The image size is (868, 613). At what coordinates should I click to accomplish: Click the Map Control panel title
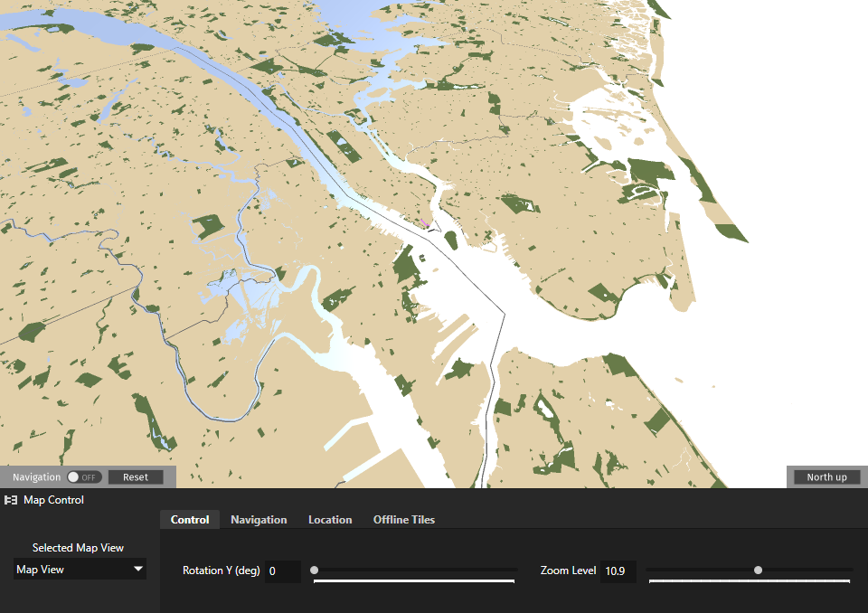point(53,500)
